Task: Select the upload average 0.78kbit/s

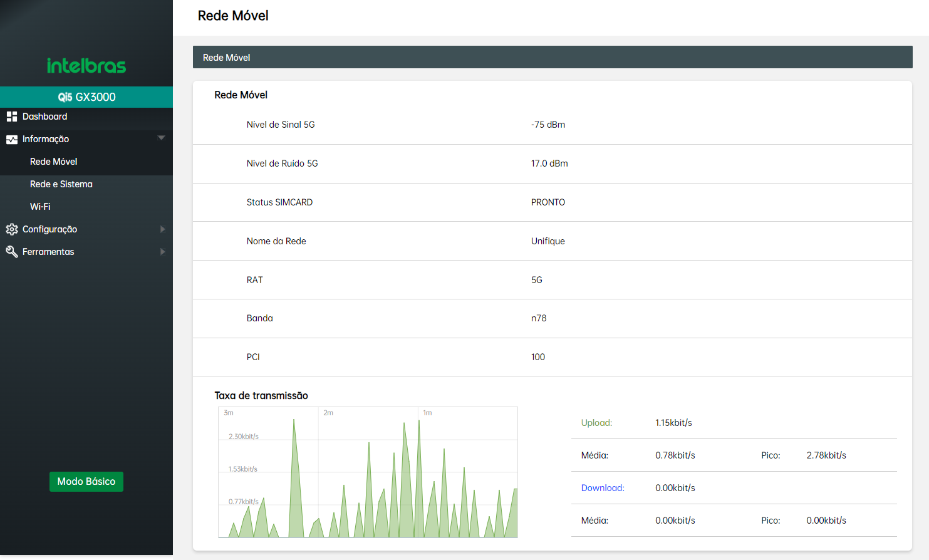Action: point(675,455)
